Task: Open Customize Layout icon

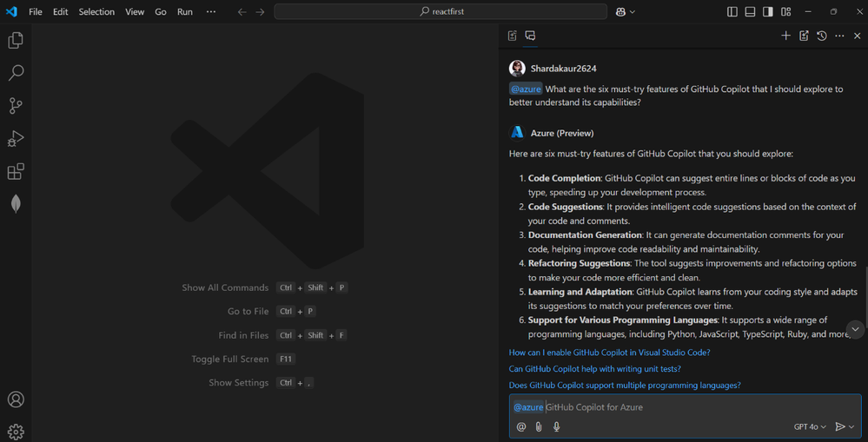Action: click(785, 11)
